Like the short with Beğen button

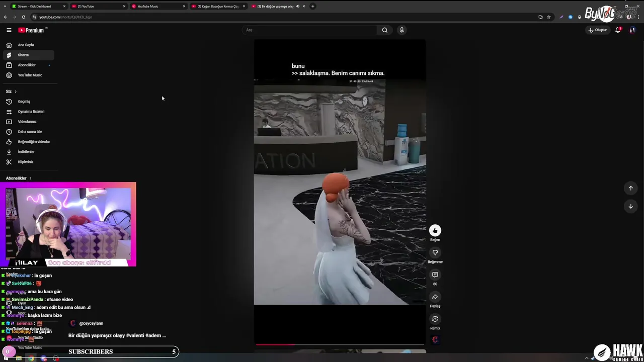click(435, 230)
